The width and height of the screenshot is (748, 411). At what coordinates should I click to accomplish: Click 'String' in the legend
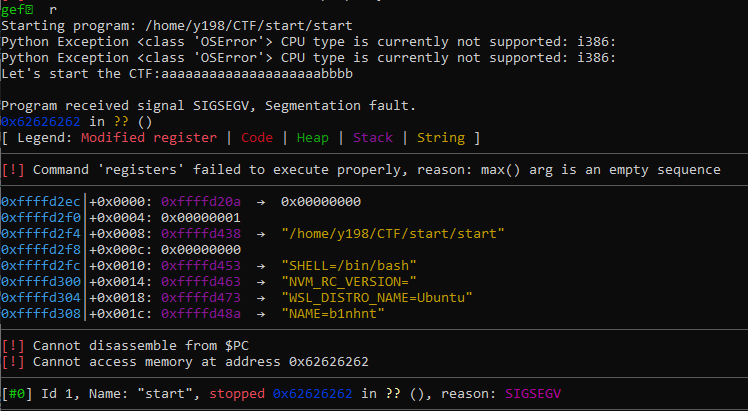(441, 138)
